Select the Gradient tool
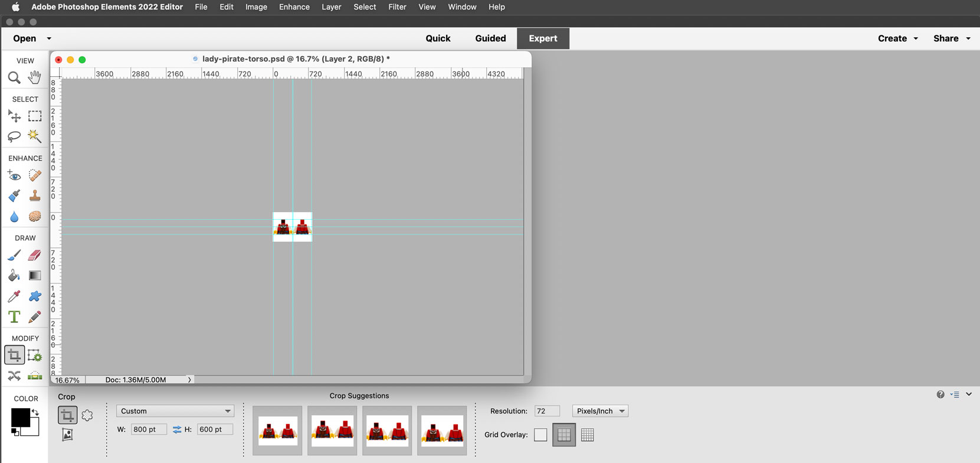Image resolution: width=980 pixels, height=463 pixels. coord(35,275)
